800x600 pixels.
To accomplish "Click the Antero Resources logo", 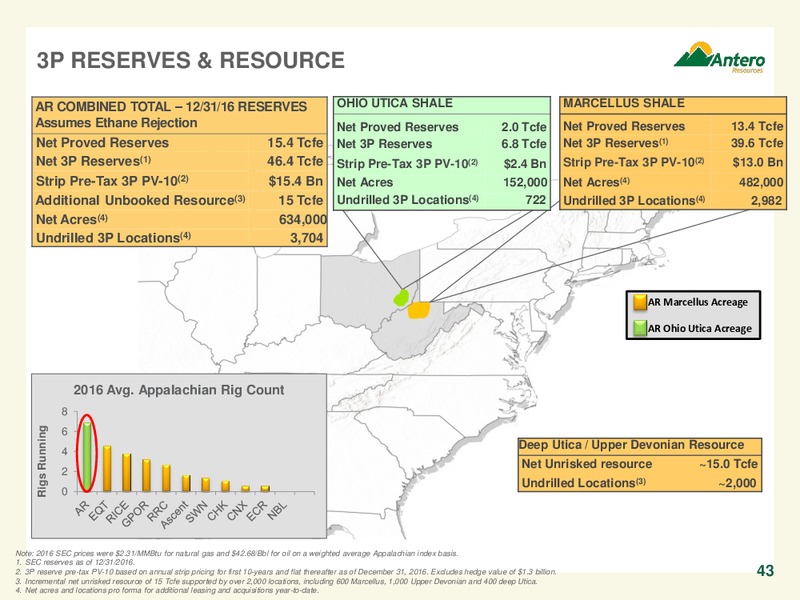I will point(719,57).
